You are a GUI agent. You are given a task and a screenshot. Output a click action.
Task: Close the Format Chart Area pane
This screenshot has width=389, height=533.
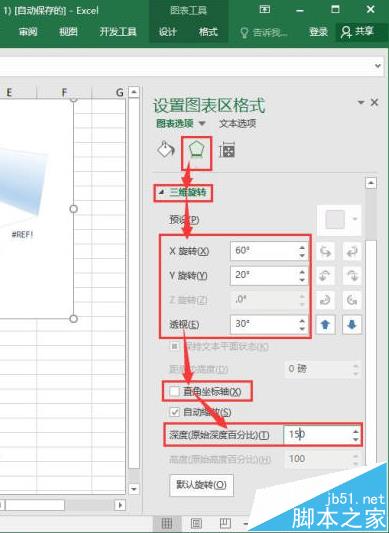374,102
